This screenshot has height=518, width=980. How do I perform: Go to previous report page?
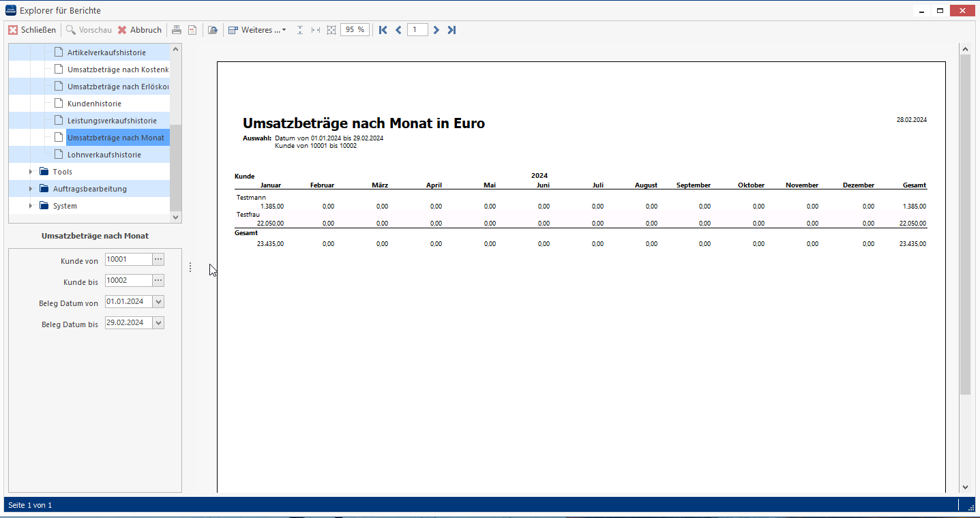398,30
